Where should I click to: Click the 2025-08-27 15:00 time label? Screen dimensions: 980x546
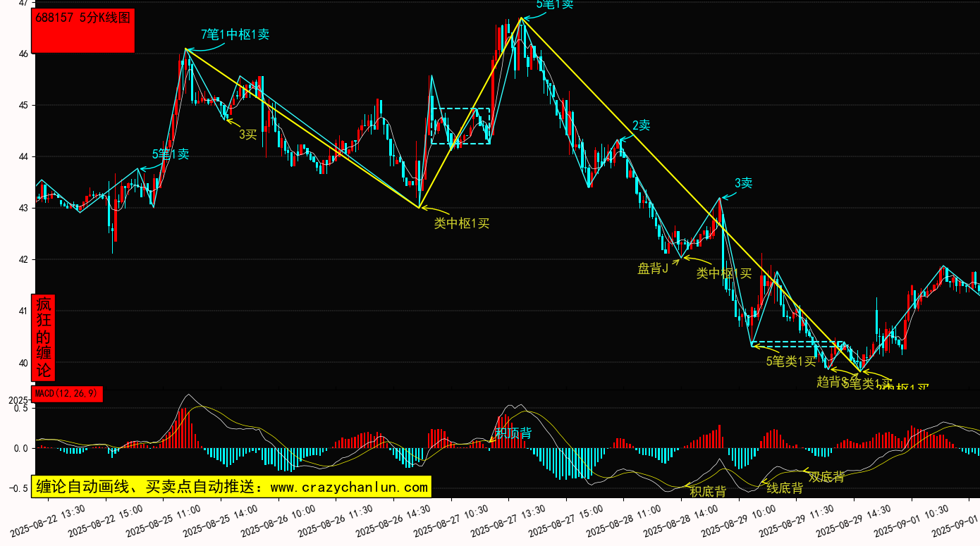click(567, 521)
